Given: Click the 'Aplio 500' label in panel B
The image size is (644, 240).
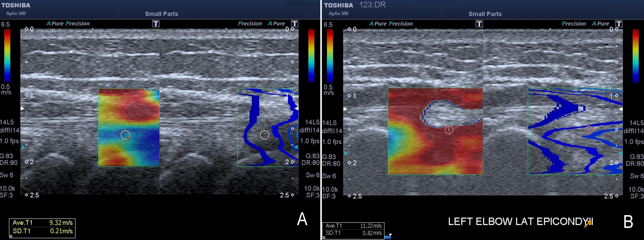Looking at the screenshot, I should [x=338, y=13].
